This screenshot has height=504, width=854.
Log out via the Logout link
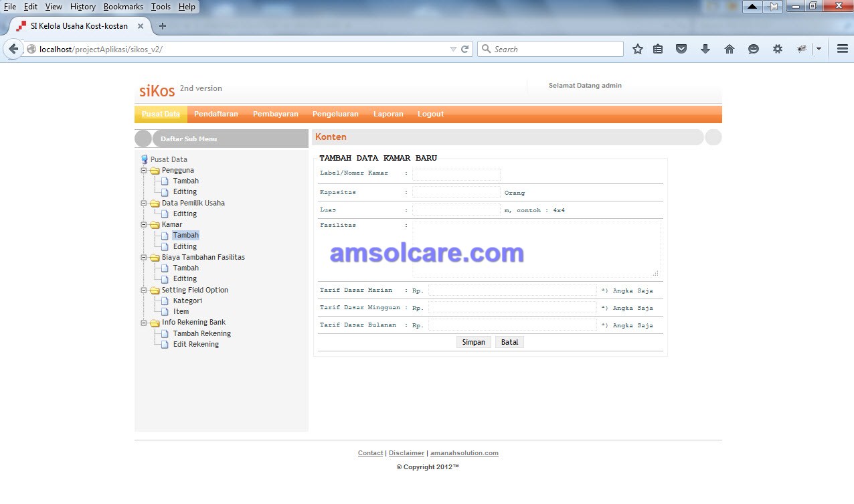pos(430,114)
